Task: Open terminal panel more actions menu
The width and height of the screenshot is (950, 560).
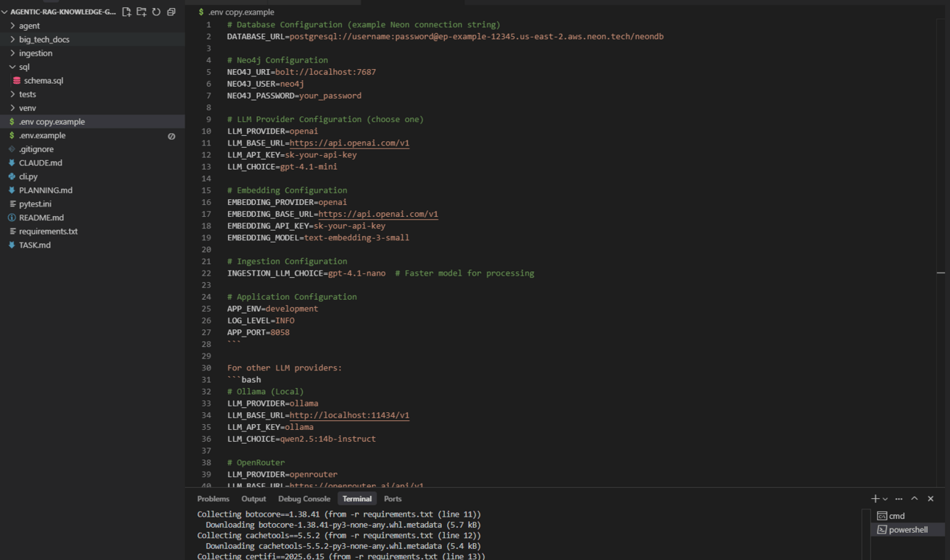Action: tap(899, 498)
